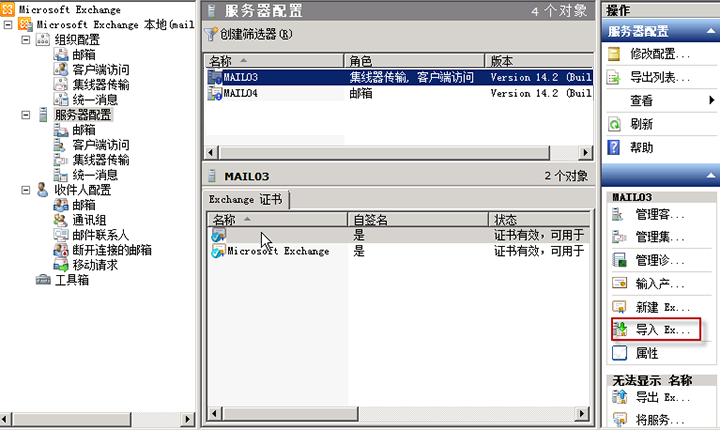Image resolution: width=720 pixels, height=430 pixels.
Task: Click the 邮件联系人 icon
Action: [x=61, y=235]
